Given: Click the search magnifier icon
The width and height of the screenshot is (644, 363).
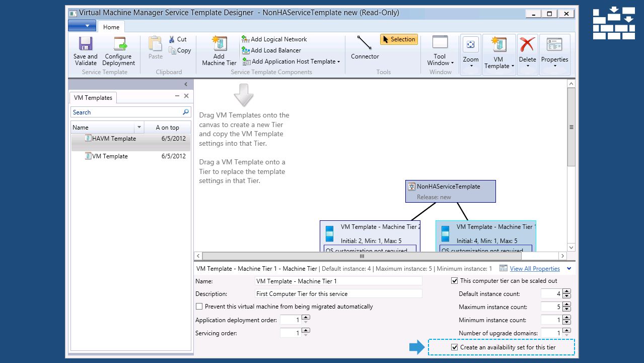Looking at the screenshot, I should [186, 112].
